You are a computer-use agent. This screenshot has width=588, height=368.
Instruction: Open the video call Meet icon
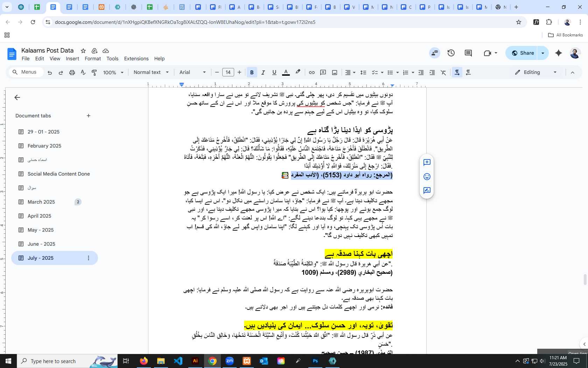(490, 53)
